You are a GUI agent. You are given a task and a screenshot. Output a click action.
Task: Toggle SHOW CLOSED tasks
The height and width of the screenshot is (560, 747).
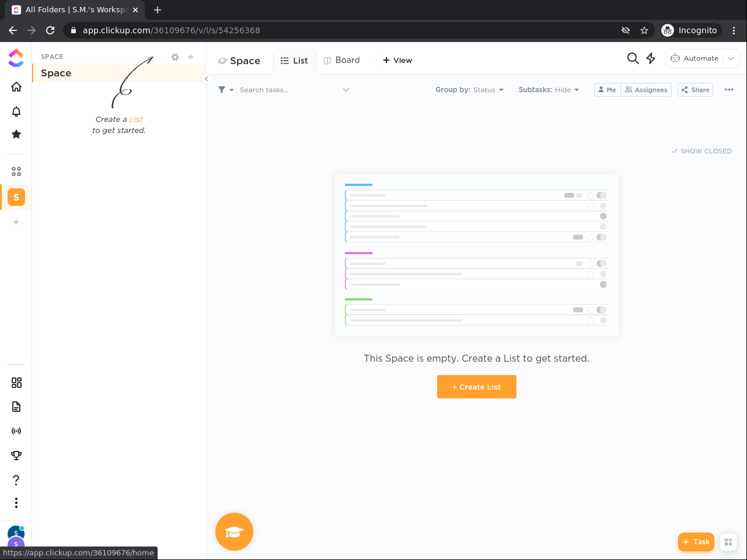point(701,151)
